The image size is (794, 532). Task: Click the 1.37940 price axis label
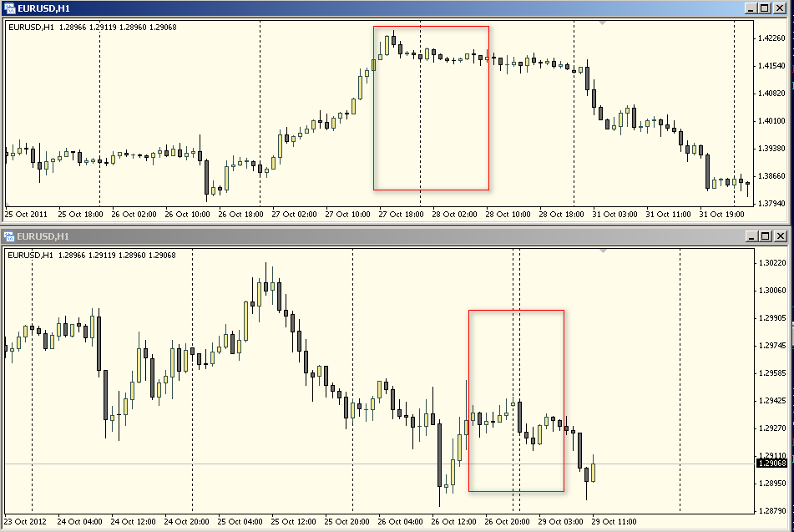click(x=771, y=203)
